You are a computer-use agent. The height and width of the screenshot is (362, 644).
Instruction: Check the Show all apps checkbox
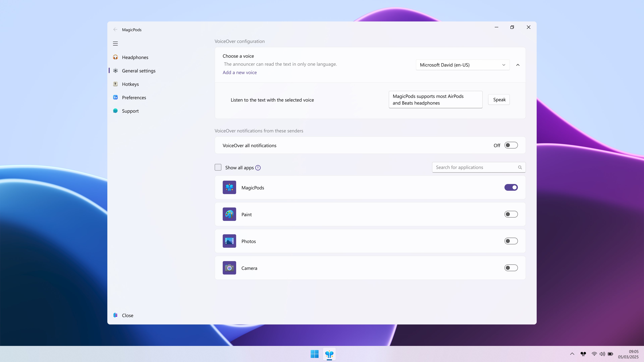pyautogui.click(x=218, y=167)
